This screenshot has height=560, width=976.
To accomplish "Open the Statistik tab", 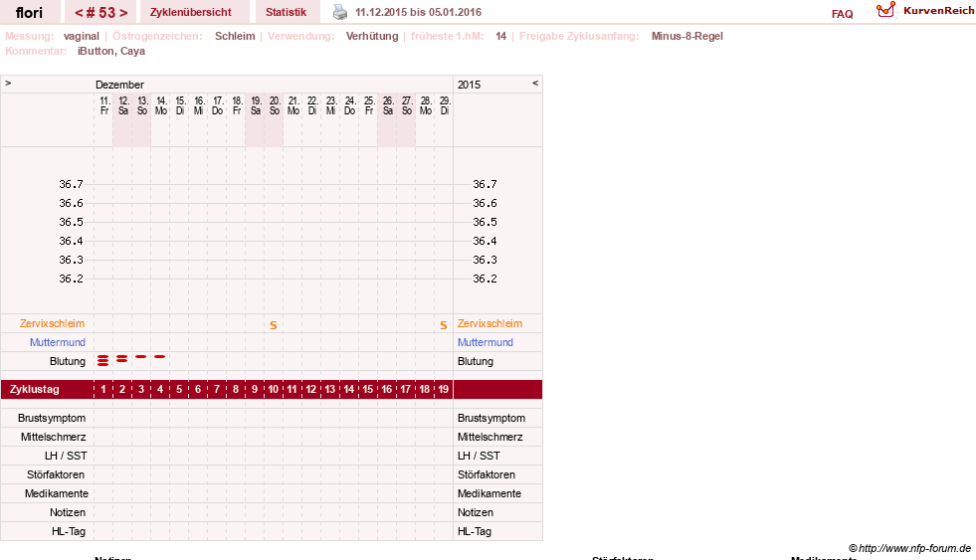I will (286, 12).
